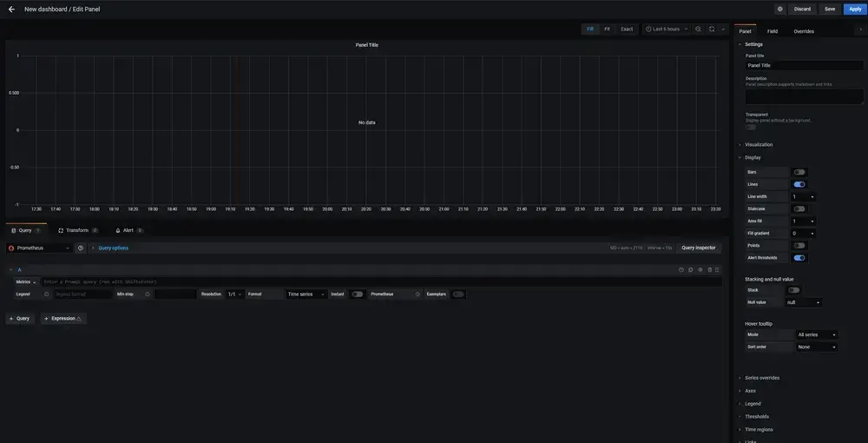
Task: Turn off the Lines toggle
Action: (x=799, y=184)
